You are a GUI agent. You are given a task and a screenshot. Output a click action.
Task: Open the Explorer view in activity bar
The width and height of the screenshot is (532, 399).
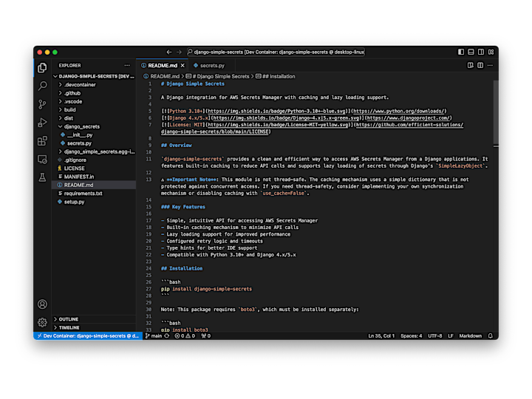[x=42, y=68]
